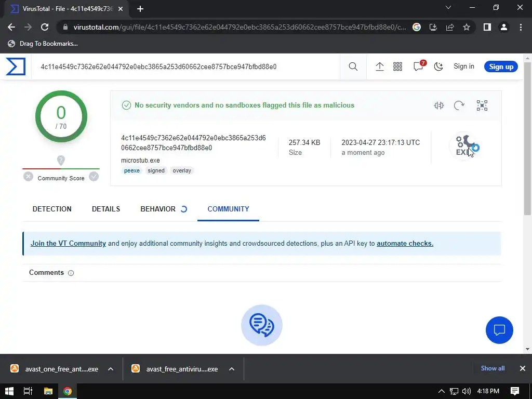
Task: Click the address bar URL
Action: pyautogui.click(x=240, y=27)
